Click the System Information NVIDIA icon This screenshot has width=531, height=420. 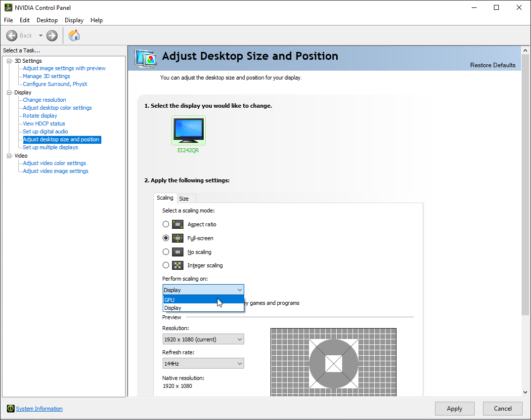point(11,409)
